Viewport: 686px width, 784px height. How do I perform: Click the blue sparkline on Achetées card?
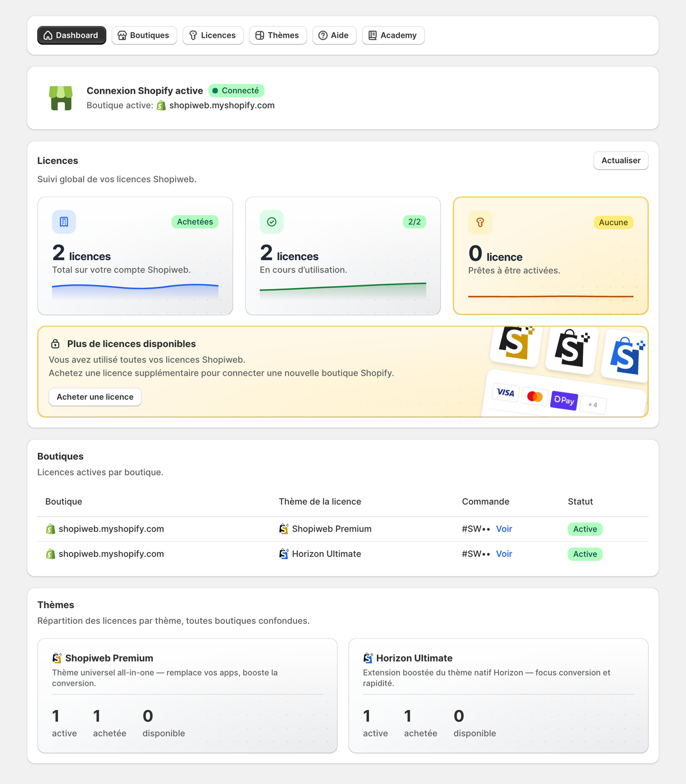(x=135, y=291)
